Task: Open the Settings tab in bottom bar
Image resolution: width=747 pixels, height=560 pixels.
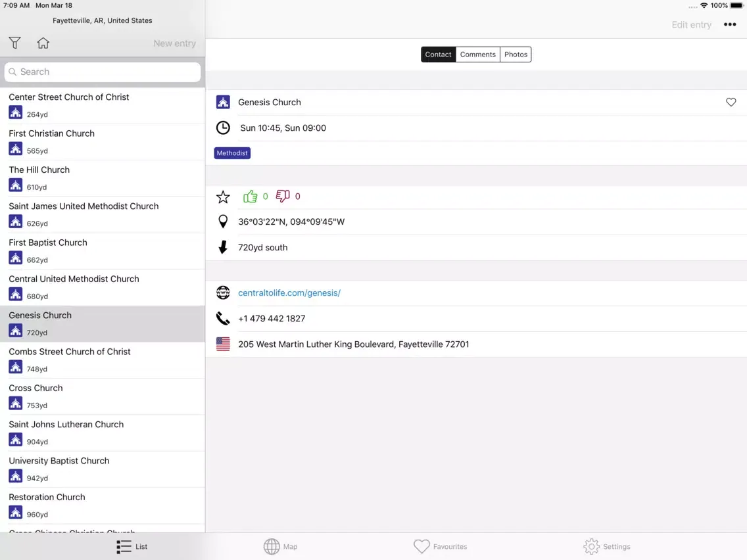Action: pos(607,547)
